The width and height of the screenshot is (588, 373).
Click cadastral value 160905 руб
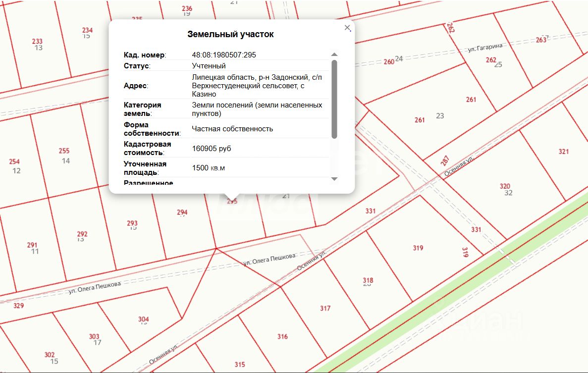212,149
